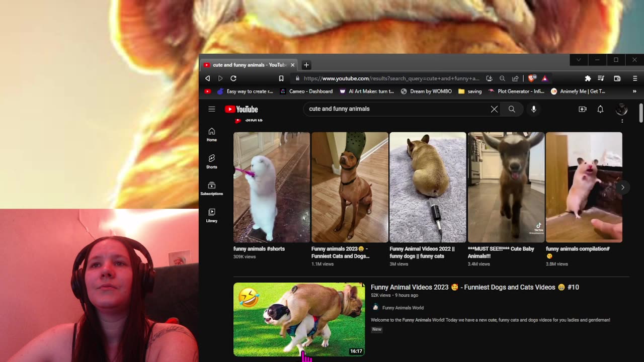Open Shorts in the sidebar
The image size is (644, 362).
212,161
